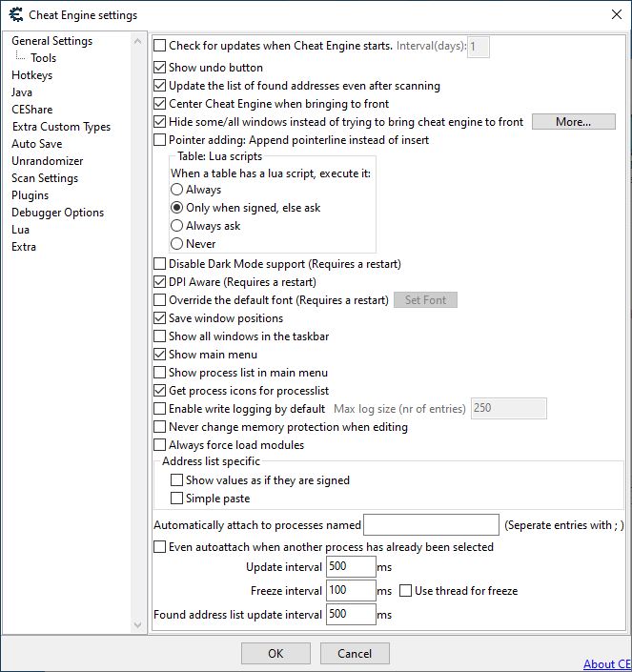Enable Always force load modules
The image size is (632, 672).
(159, 445)
